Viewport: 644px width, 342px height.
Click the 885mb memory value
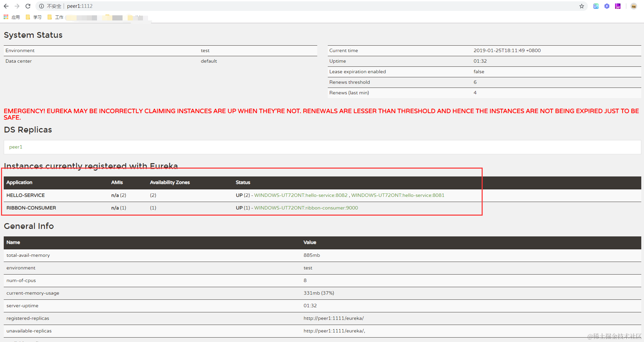click(312, 255)
